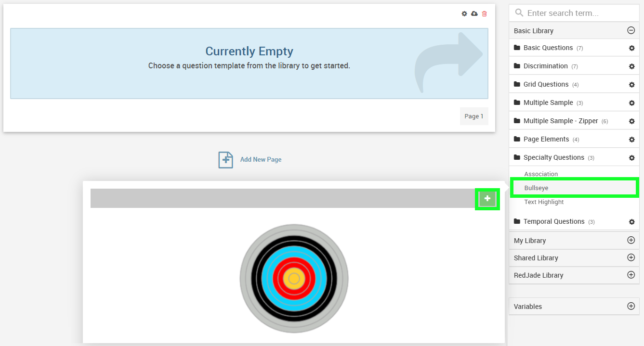Click the cloud download icon on page
644x346 pixels.
point(474,14)
